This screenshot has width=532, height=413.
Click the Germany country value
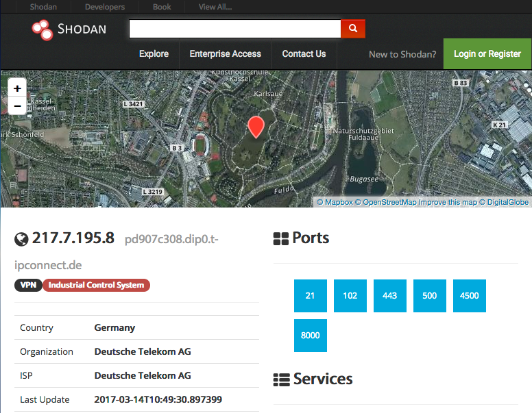click(x=114, y=327)
